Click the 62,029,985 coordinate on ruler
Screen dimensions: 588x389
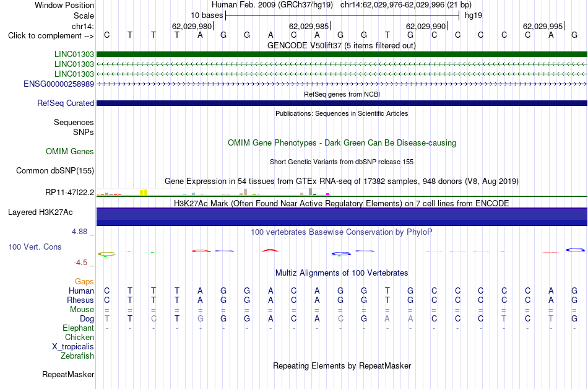pos(309,26)
